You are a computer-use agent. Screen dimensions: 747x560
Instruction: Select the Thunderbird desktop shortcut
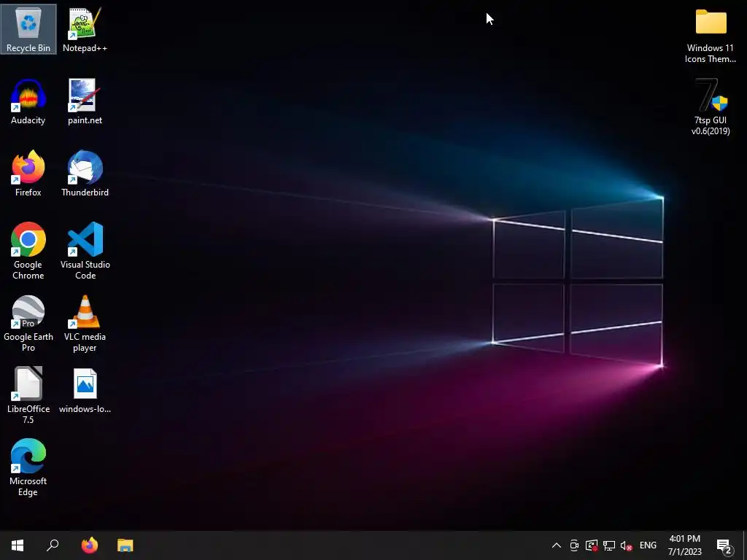click(x=85, y=174)
